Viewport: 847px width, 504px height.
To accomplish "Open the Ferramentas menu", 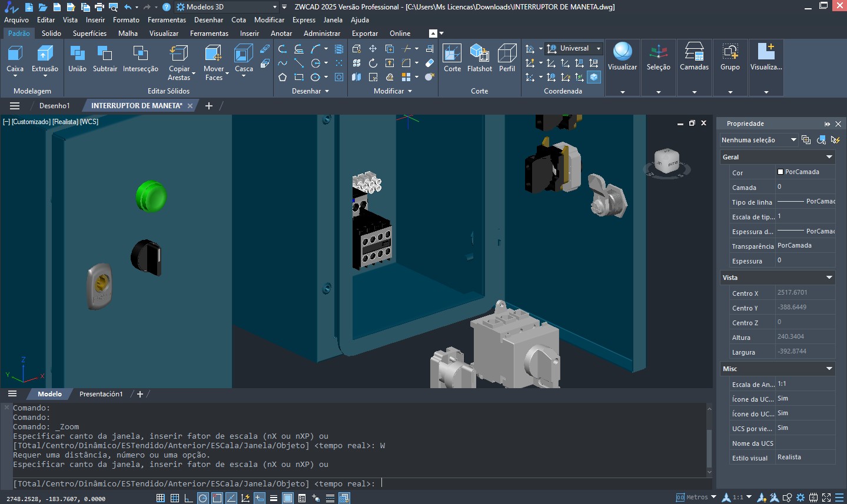I will coord(167,20).
